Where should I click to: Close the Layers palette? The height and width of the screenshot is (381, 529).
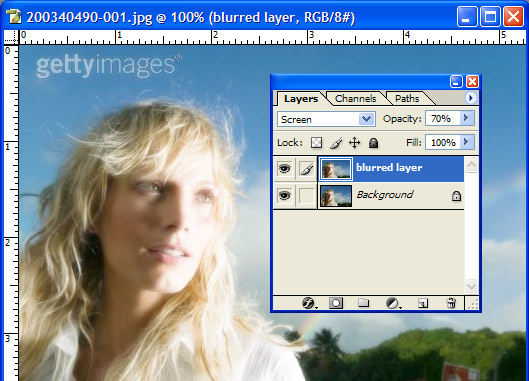[472, 81]
